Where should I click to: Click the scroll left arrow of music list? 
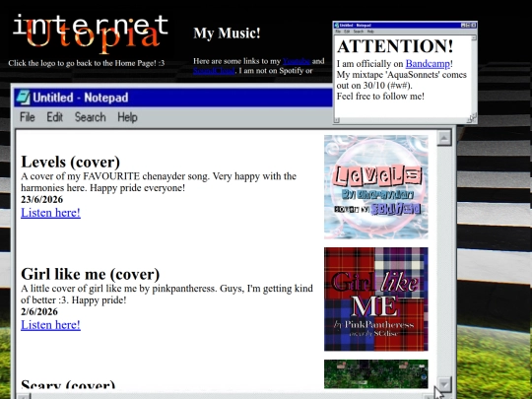24,396
